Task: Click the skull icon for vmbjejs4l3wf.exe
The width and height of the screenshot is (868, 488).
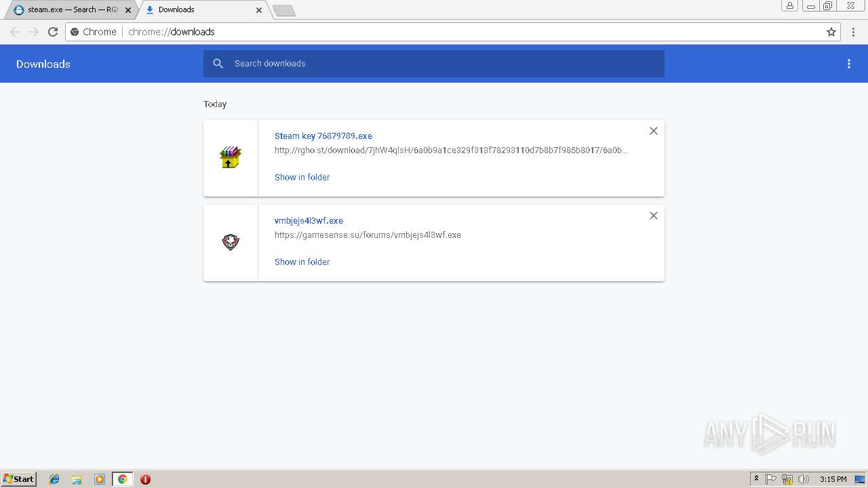Action: pos(231,242)
